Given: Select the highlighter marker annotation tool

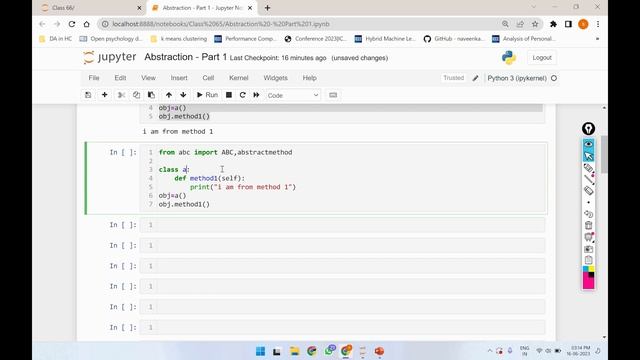Looking at the screenshot, I should coord(588,168).
